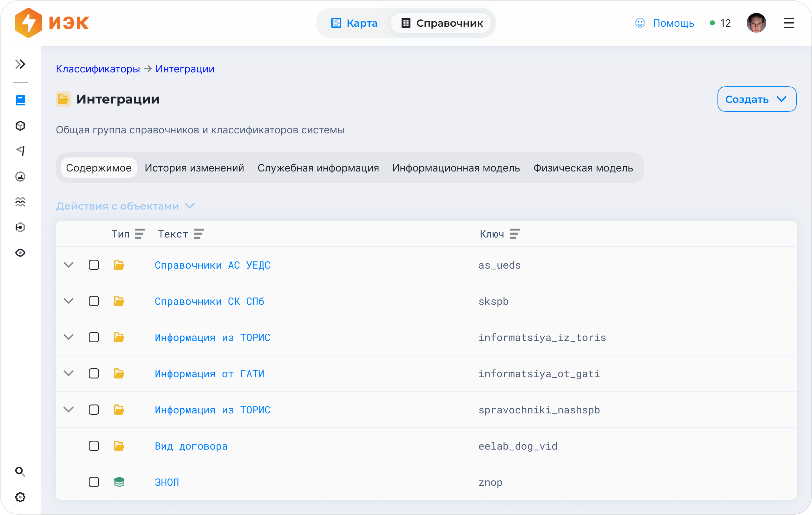
Task: Open the Классификаторы breadcrumb link
Action: pos(97,69)
